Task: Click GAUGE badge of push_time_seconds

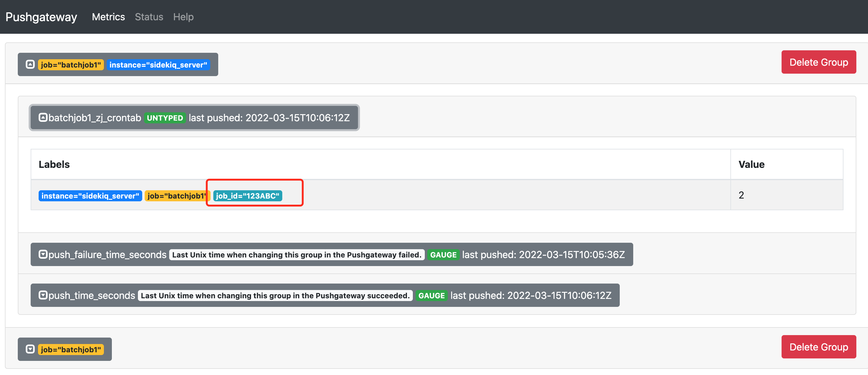Action: click(x=431, y=296)
